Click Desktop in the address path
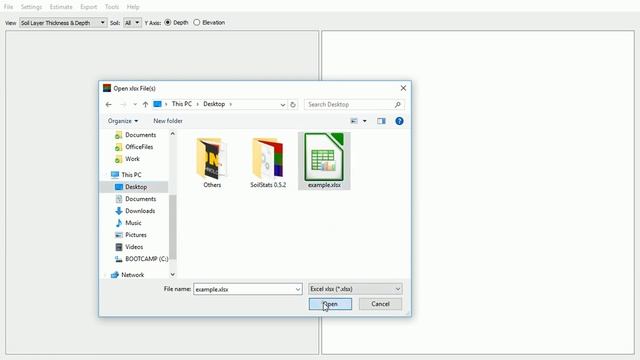This screenshot has width=640, height=360. point(214,104)
